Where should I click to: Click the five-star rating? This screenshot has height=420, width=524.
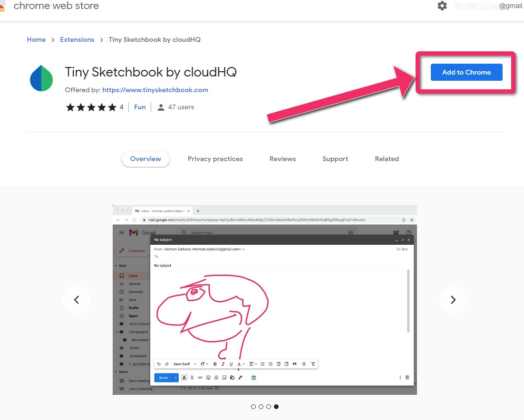click(x=91, y=107)
